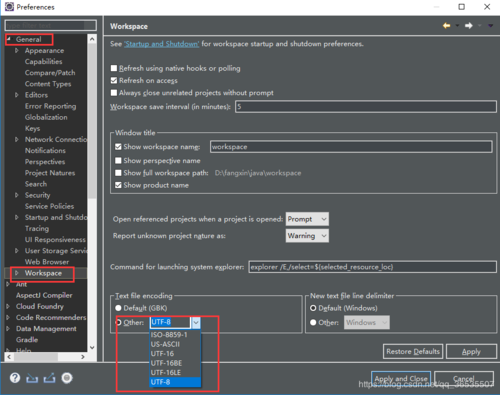Enable Show perspective name
Viewport: 500px width, 395px height.
point(118,161)
